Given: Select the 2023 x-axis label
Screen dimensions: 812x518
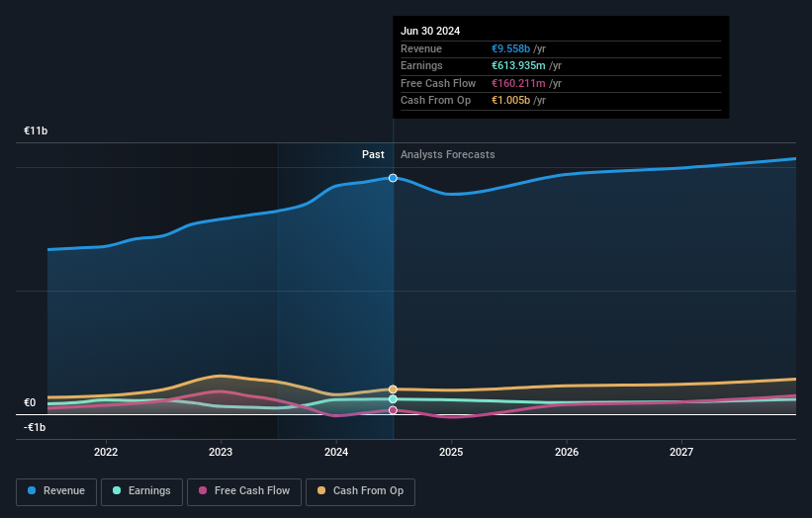Looking at the screenshot, I should click(x=221, y=453).
